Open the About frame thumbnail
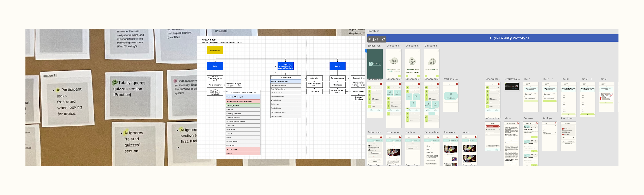This screenshot has height=195, width=644. [512, 144]
